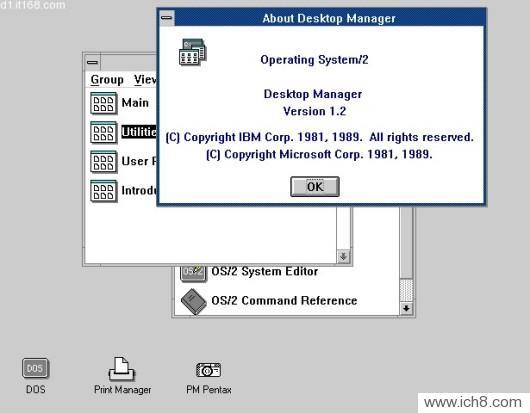Click the Desktop Manager logo icon in dialog
The image size is (530, 413).
tap(192, 52)
